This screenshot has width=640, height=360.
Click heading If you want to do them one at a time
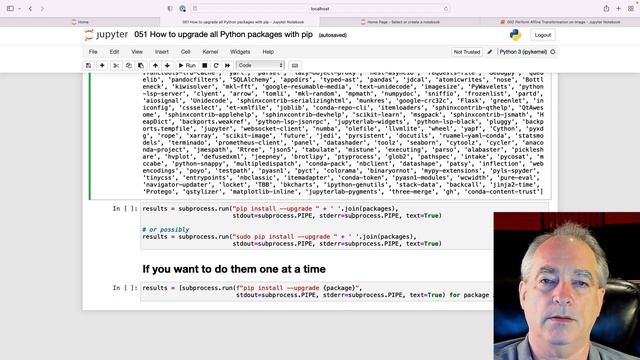[x=234, y=269]
